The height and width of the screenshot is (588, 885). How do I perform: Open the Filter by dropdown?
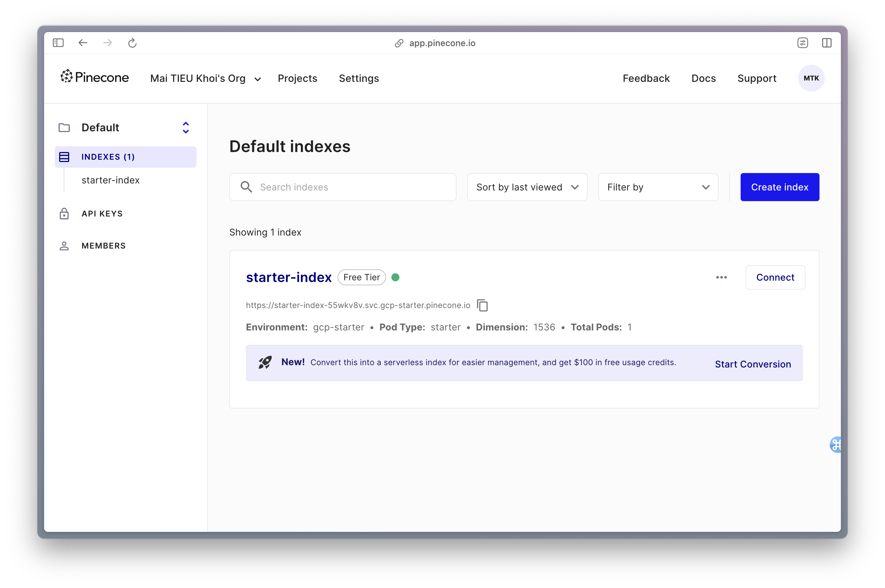point(658,187)
